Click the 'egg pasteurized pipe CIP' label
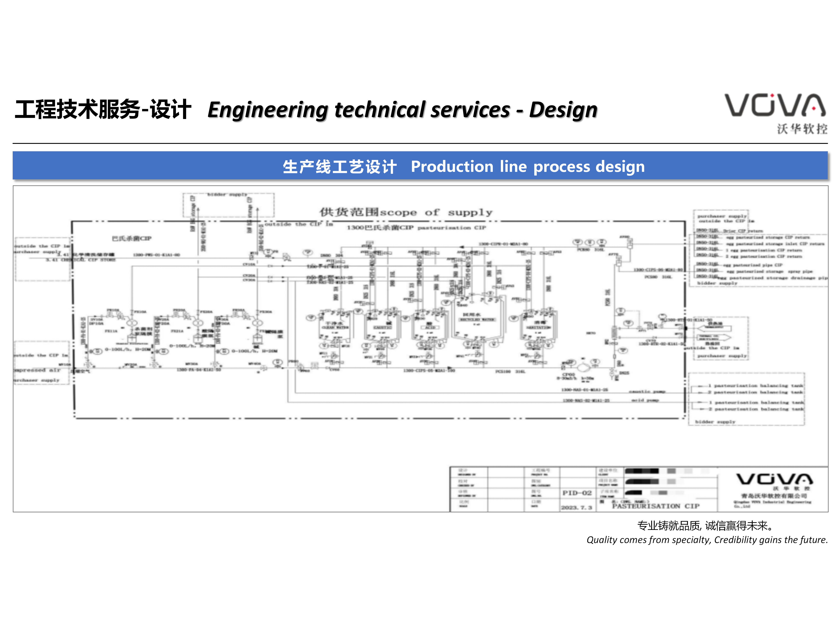The height and width of the screenshot is (630, 840). (753, 265)
